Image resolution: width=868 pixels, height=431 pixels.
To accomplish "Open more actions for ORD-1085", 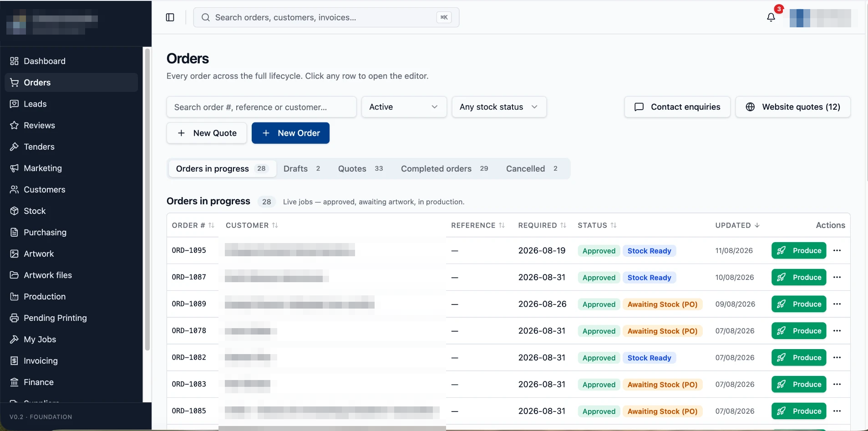I will pos(837,411).
